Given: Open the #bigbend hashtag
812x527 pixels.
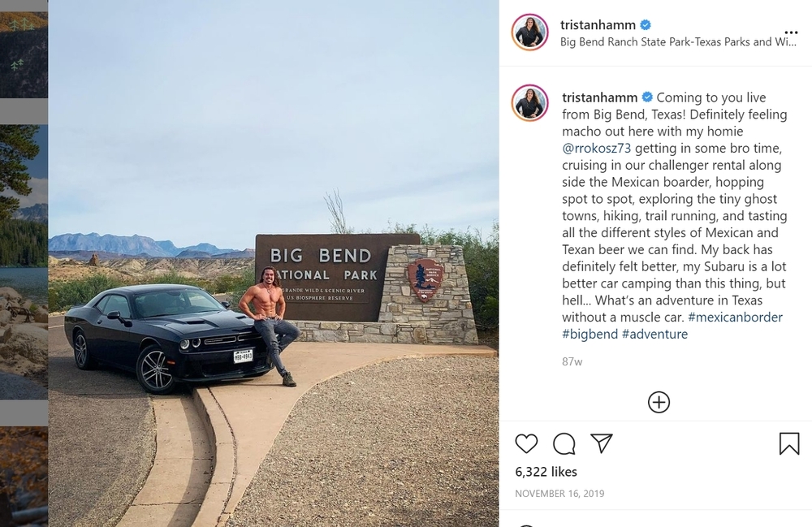Looking at the screenshot, I should [x=590, y=334].
